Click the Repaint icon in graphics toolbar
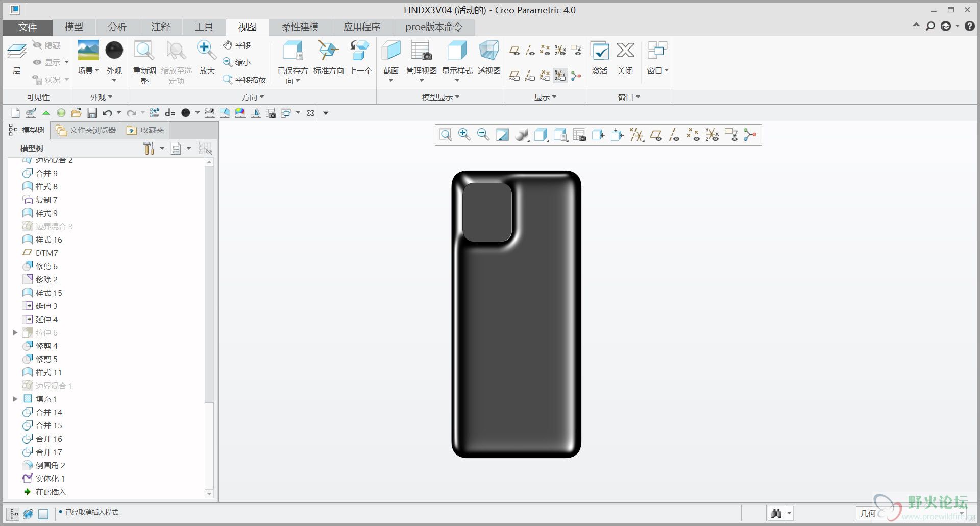 503,135
